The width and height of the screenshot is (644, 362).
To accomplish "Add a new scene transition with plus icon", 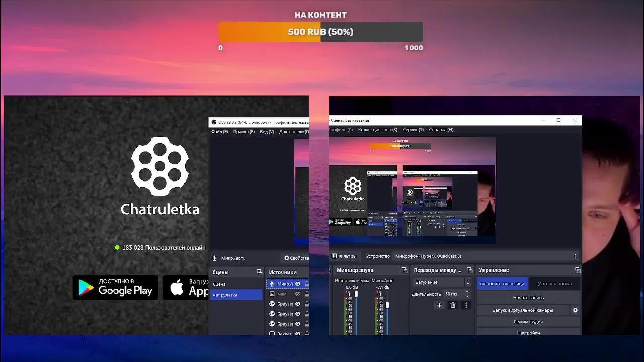I will (439, 305).
